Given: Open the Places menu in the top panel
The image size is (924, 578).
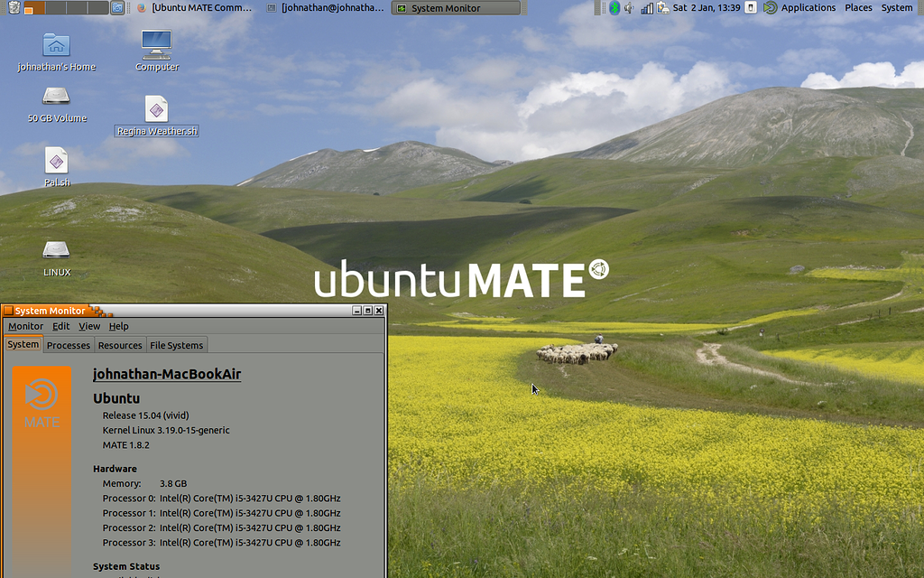Looking at the screenshot, I should point(858,7).
